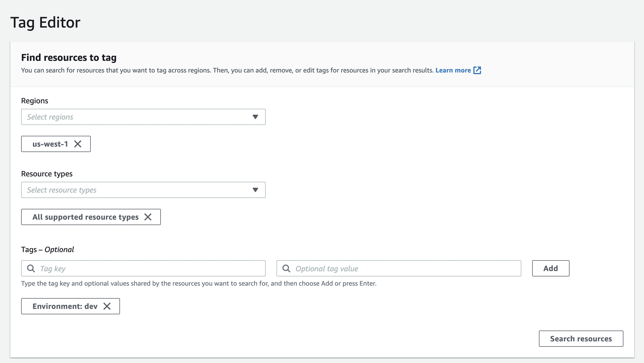Select the Tags – Optional section label
The height and width of the screenshot is (363, 644).
(x=47, y=249)
